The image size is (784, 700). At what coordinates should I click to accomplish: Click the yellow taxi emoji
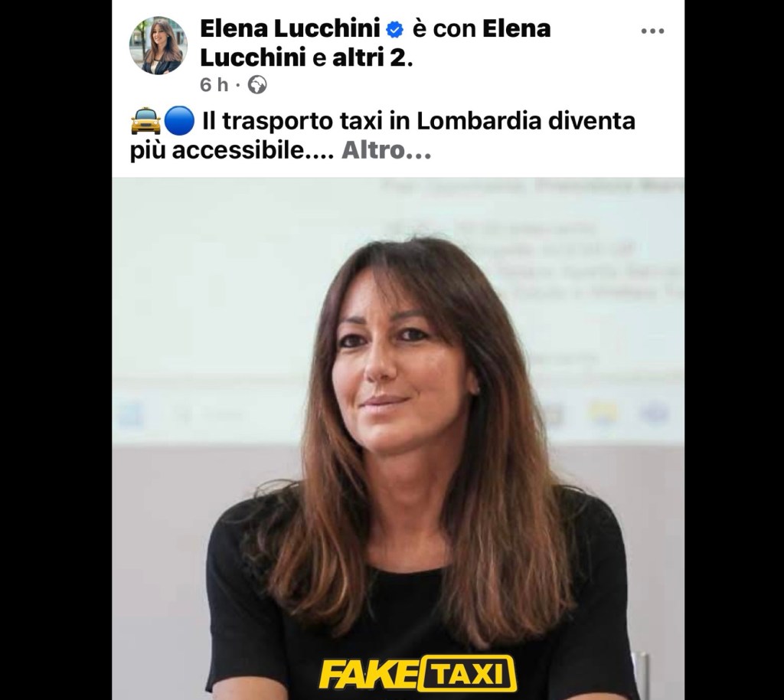(145, 122)
